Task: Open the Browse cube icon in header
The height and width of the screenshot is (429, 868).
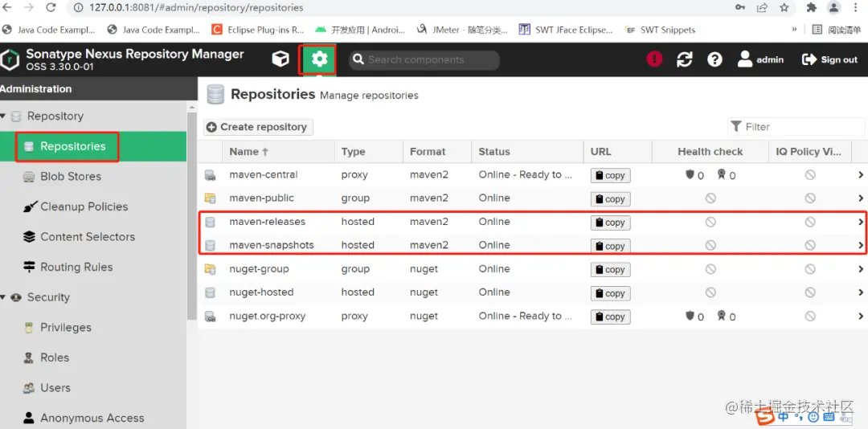Action: coord(280,59)
